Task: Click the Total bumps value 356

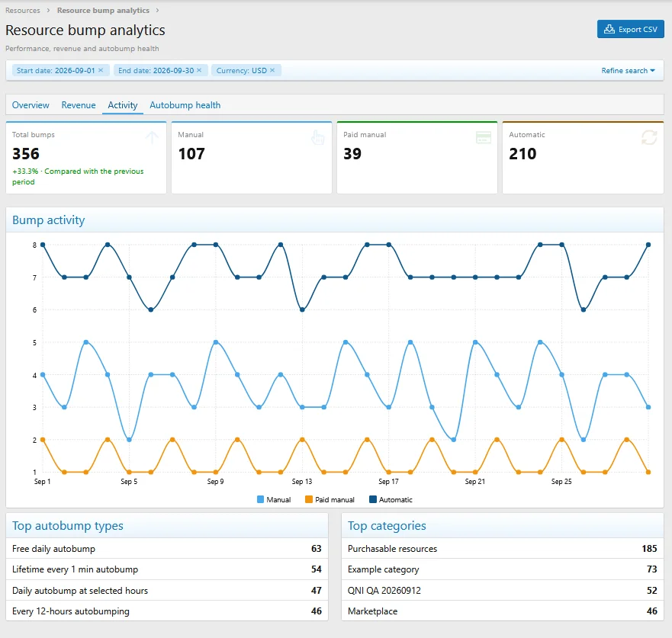Action: tap(26, 154)
